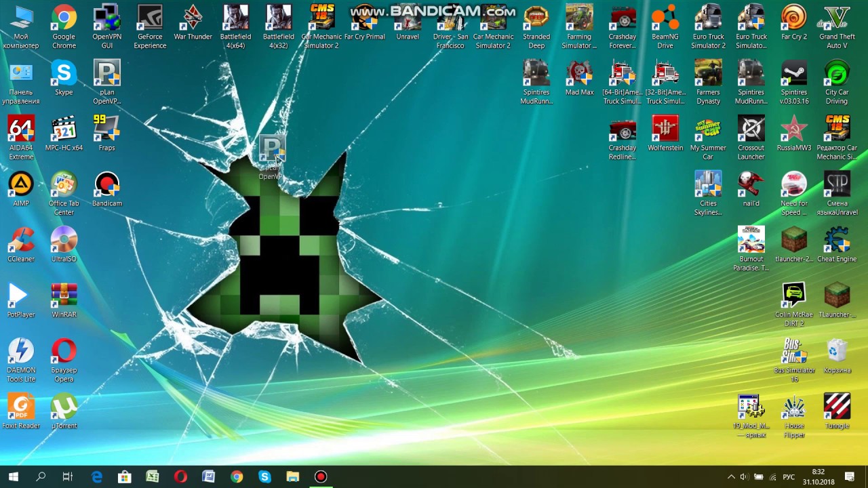Select the nail'd game shortcut
The image size is (868, 488).
751,188
